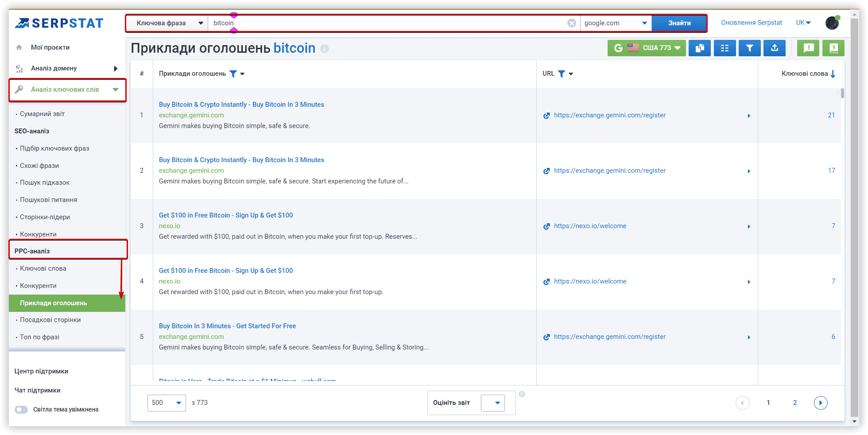Open Топ по фразі menu item

point(39,337)
